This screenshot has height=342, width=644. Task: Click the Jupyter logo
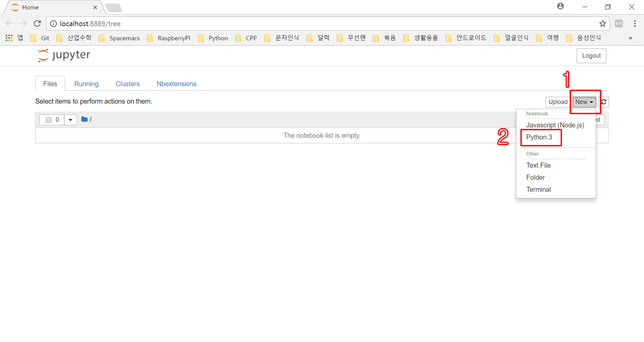pyautogui.click(x=64, y=55)
